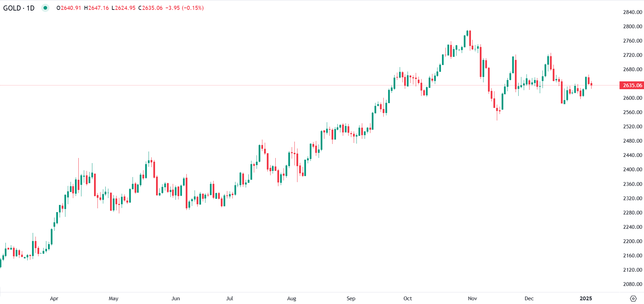Click the high price value 2647.16
Screen dimensions: 644x304
click(98, 8)
